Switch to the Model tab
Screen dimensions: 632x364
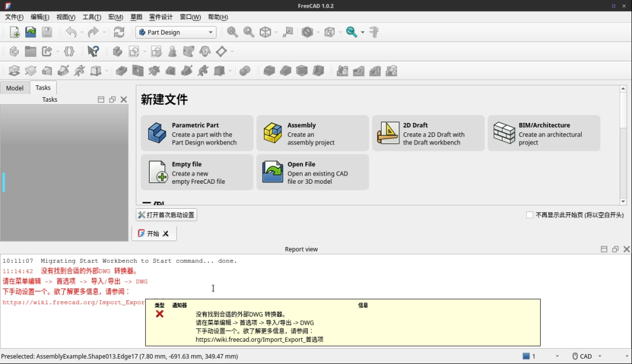tap(15, 88)
